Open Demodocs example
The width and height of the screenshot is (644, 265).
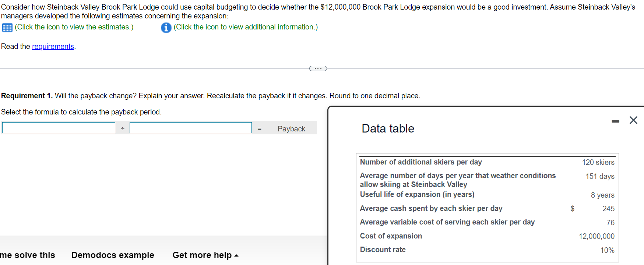[x=113, y=255]
